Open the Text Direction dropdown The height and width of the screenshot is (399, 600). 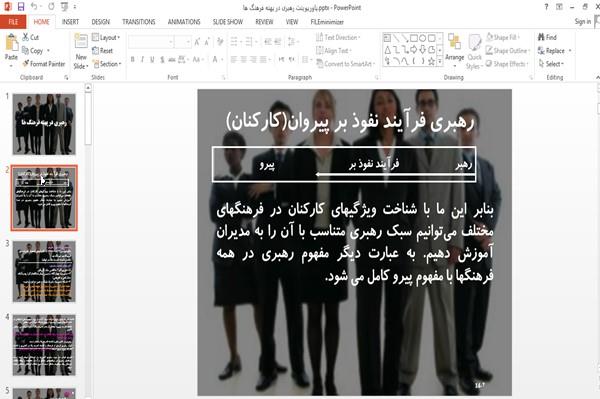[x=339, y=37]
